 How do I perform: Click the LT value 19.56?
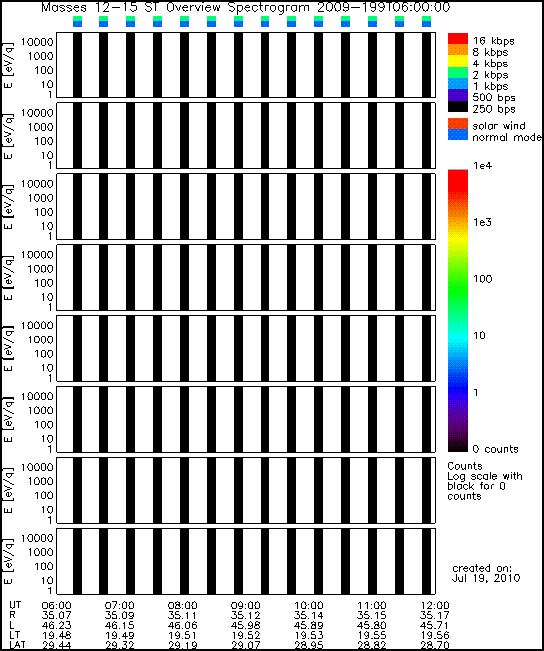coord(434,635)
